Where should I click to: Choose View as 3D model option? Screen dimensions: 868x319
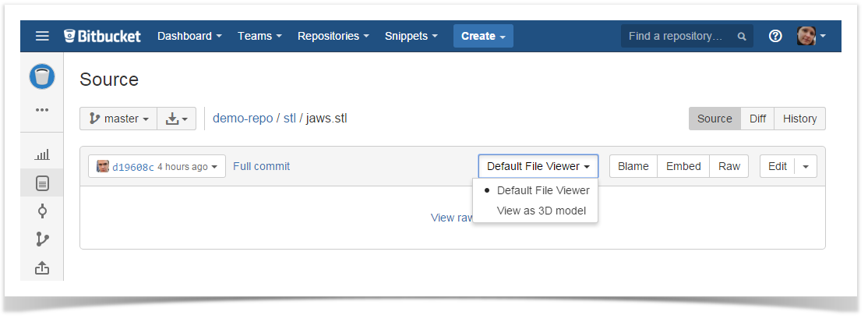click(x=541, y=211)
